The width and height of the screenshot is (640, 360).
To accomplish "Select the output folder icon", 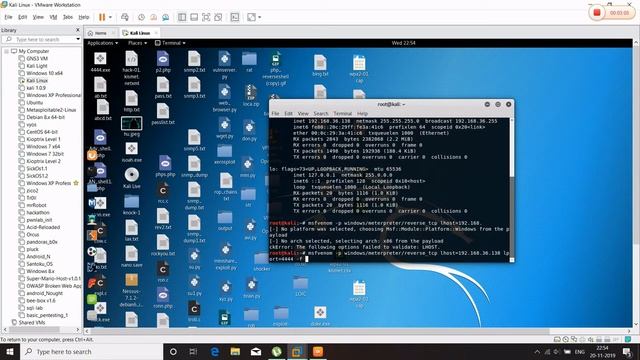I will coord(225,221).
